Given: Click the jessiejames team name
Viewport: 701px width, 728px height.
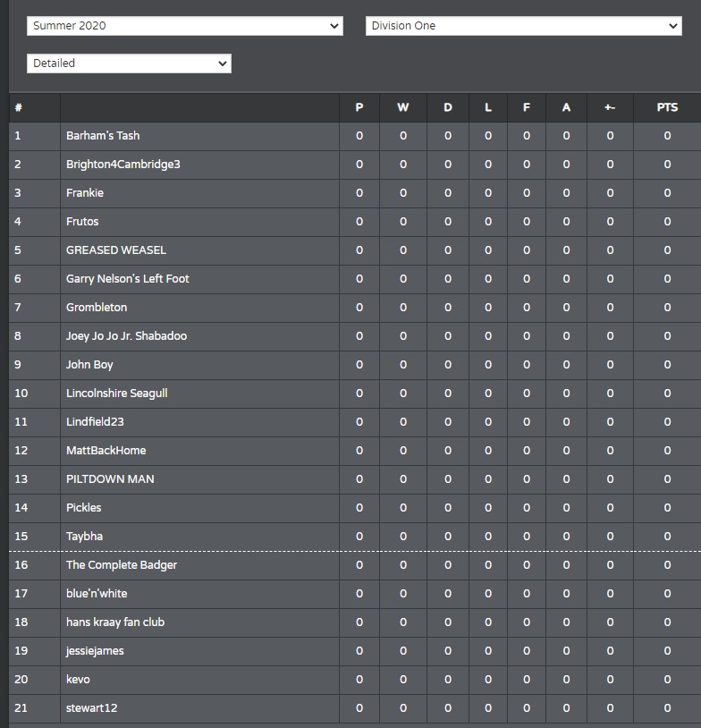Looking at the screenshot, I should click(x=95, y=651).
